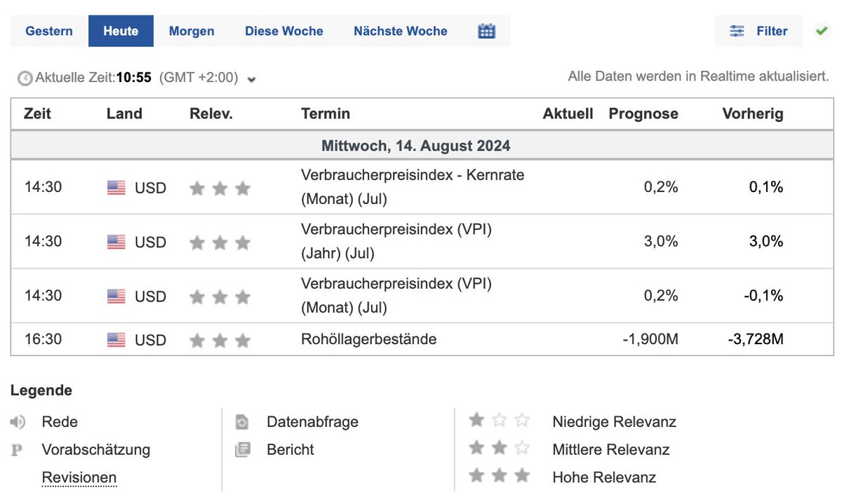Click the previous value -3,728M
The image size is (842, 504).
756,340
